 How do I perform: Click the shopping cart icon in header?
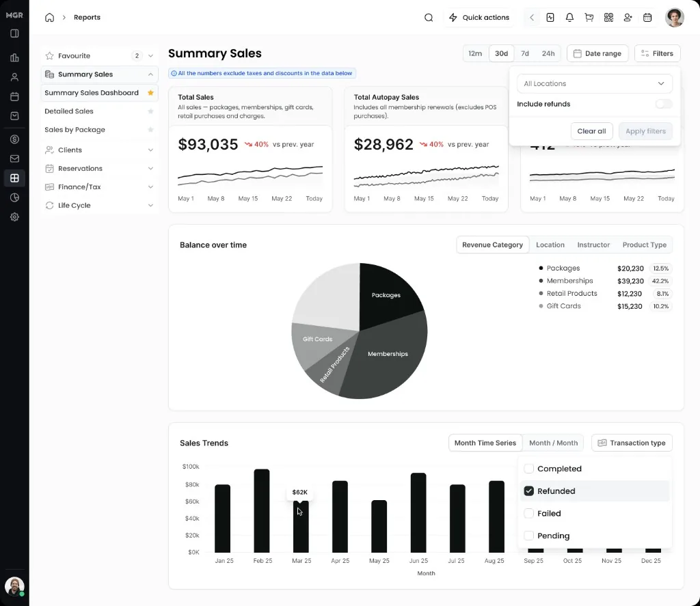[589, 17]
